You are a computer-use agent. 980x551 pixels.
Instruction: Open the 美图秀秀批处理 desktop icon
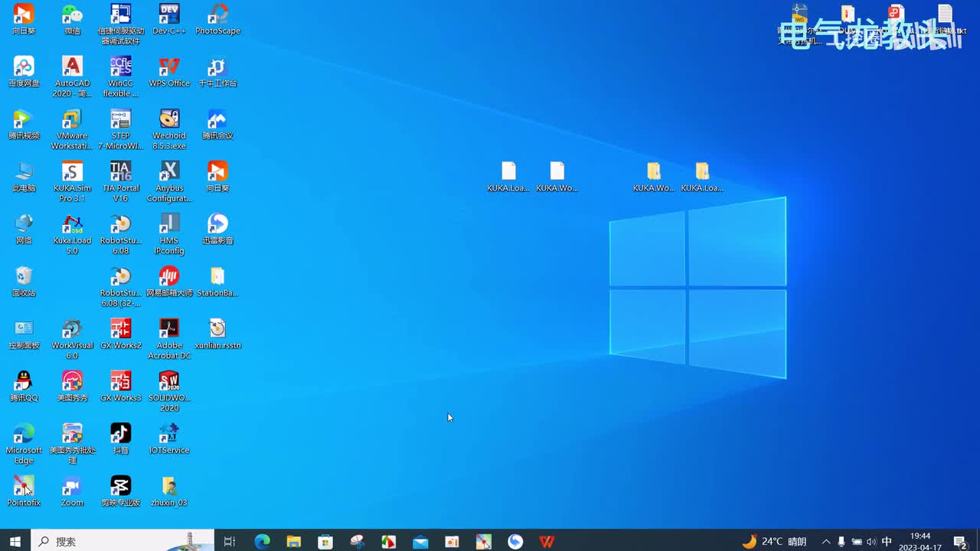click(x=72, y=444)
